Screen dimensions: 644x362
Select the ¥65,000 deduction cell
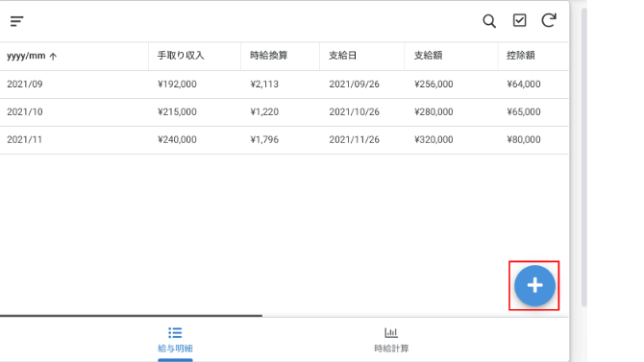[524, 112]
